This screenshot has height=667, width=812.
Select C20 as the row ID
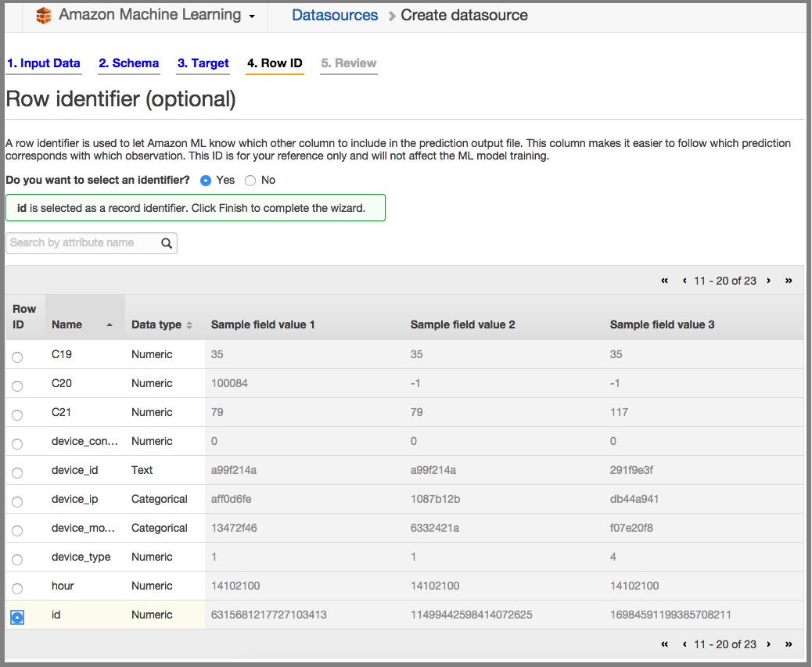[x=18, y=386]
